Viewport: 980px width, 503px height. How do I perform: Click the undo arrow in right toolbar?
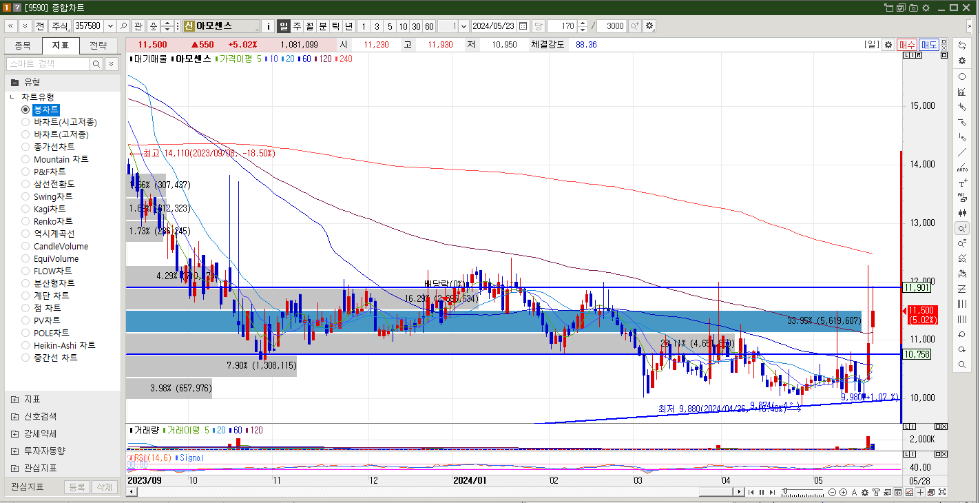(x=962, y=334)
